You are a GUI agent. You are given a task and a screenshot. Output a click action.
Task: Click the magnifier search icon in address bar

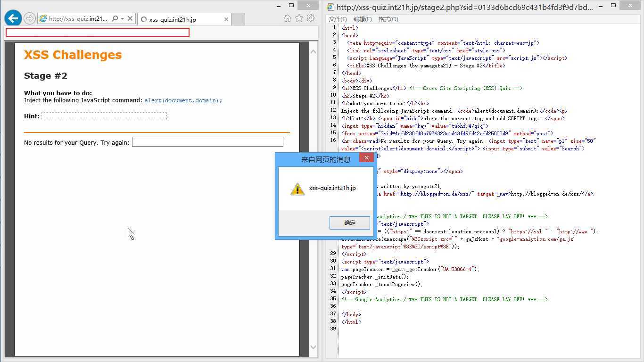(115, 19)
